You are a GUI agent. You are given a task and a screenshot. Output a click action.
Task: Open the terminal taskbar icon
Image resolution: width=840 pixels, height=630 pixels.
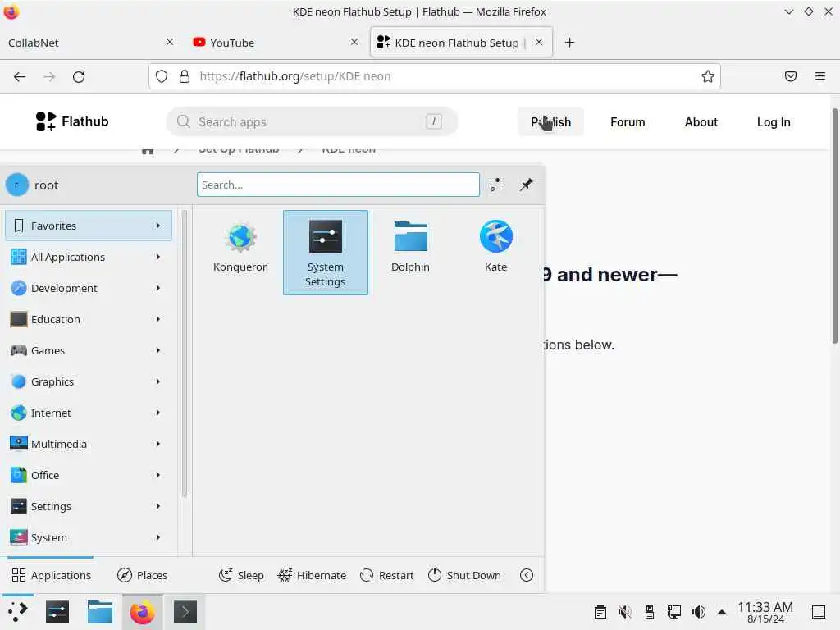pos(185,612)
